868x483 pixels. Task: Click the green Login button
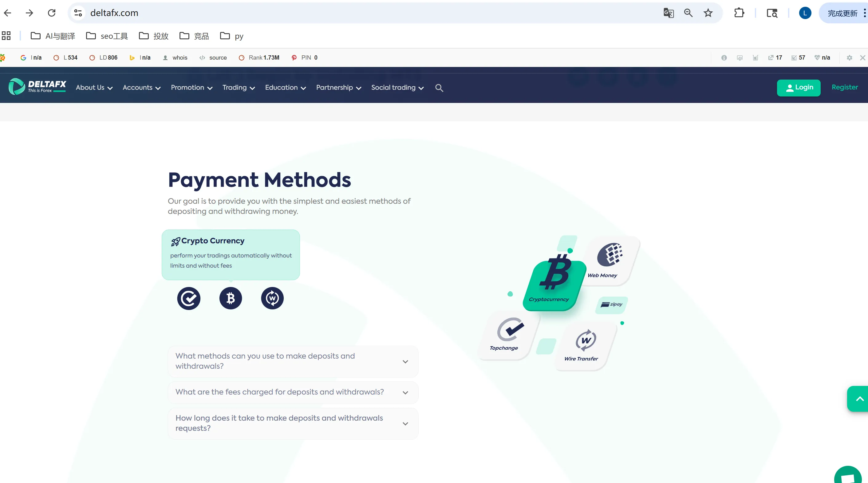(x=799, y=88)
